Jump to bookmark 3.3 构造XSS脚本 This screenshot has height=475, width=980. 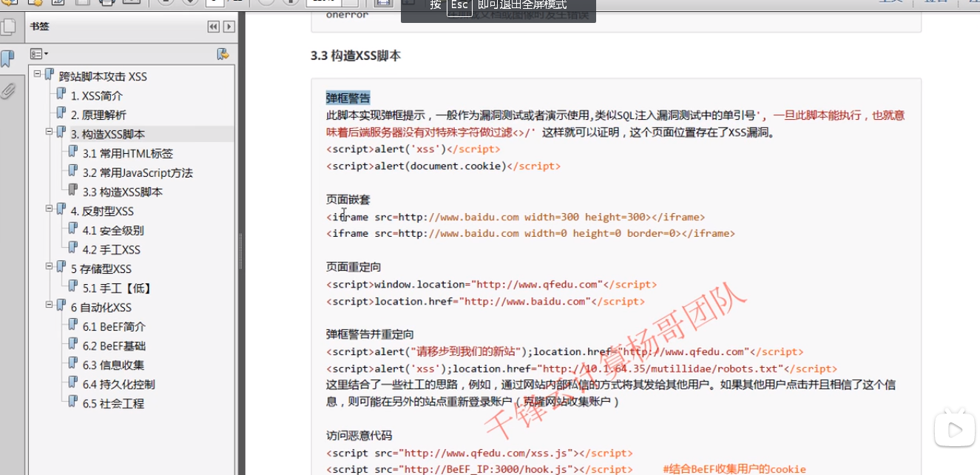coord(123,192)
